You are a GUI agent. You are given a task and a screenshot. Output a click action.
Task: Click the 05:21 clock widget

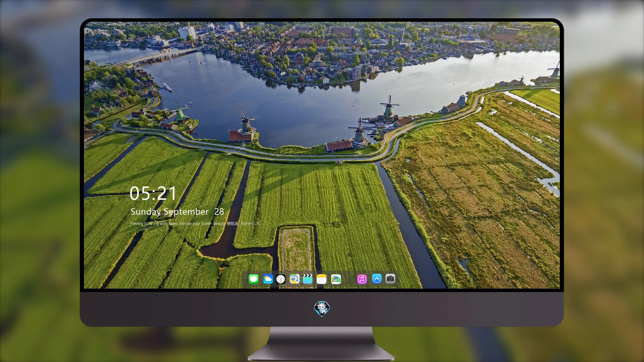[153, 193]
